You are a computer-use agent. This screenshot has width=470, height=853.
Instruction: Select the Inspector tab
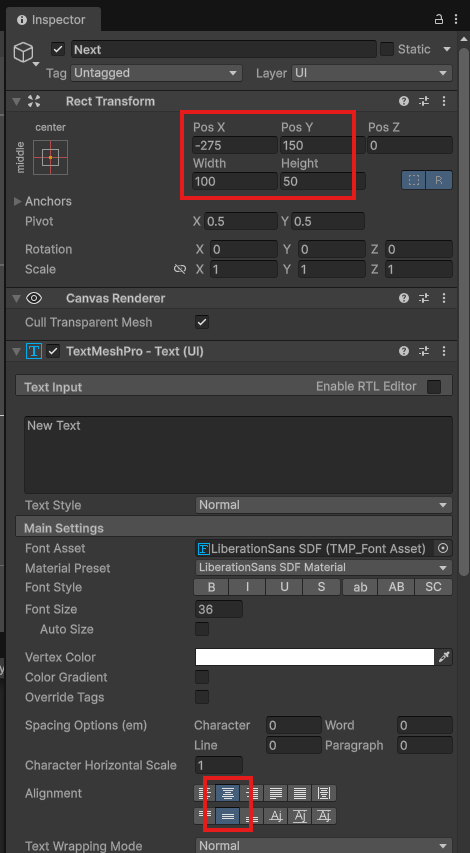coord(51,20)
